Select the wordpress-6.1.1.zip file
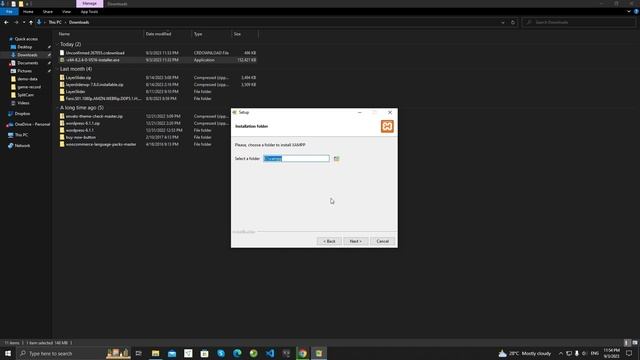Image resolution: width=640 pixels, height=360 pixels. [83, 123]
